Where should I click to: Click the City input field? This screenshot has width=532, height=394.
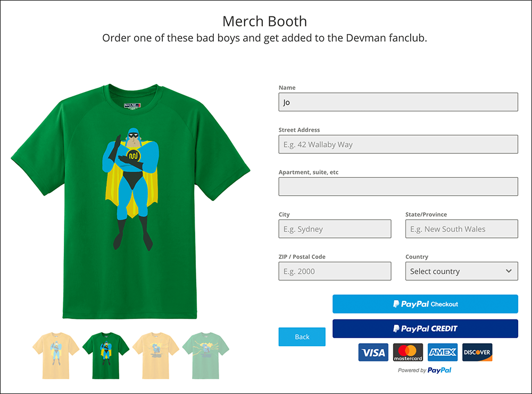(x=335, y=229)
